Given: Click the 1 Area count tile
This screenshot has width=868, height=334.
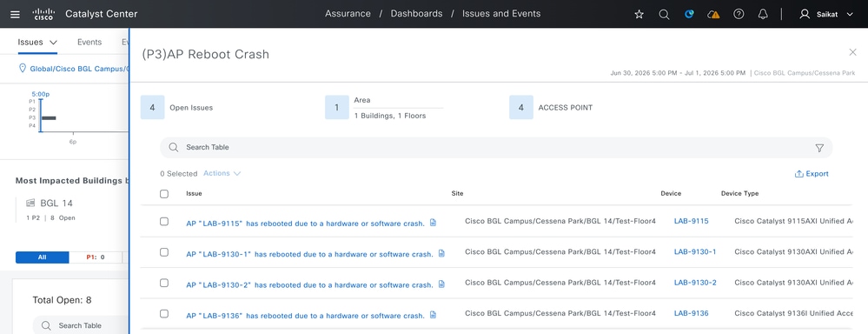Looking at the screenshot, I should [336, 108].
